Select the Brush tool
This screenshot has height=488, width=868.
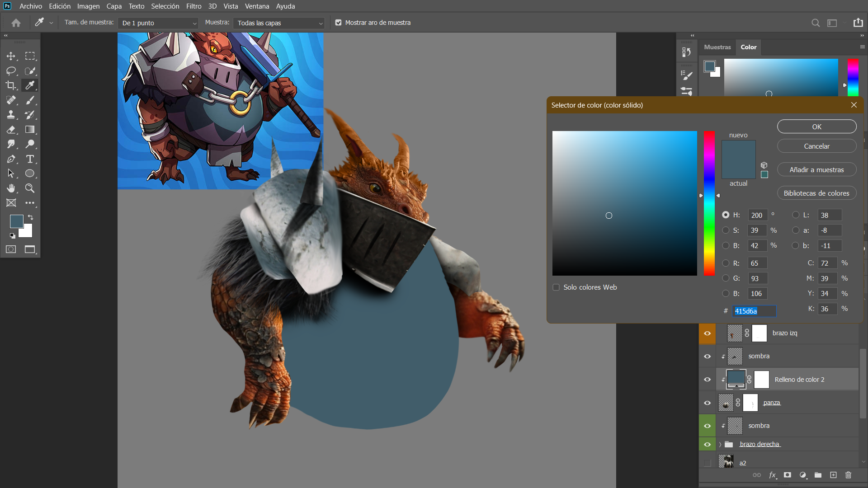(30, 100)
